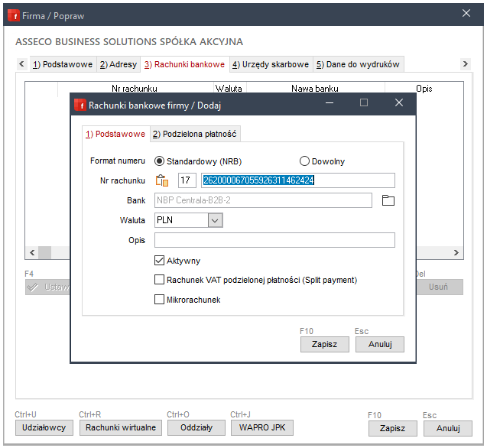Select the Standardowy (NRB) format option
The width and height of the screenshot is (487, 448).
[x=160, y=161]
